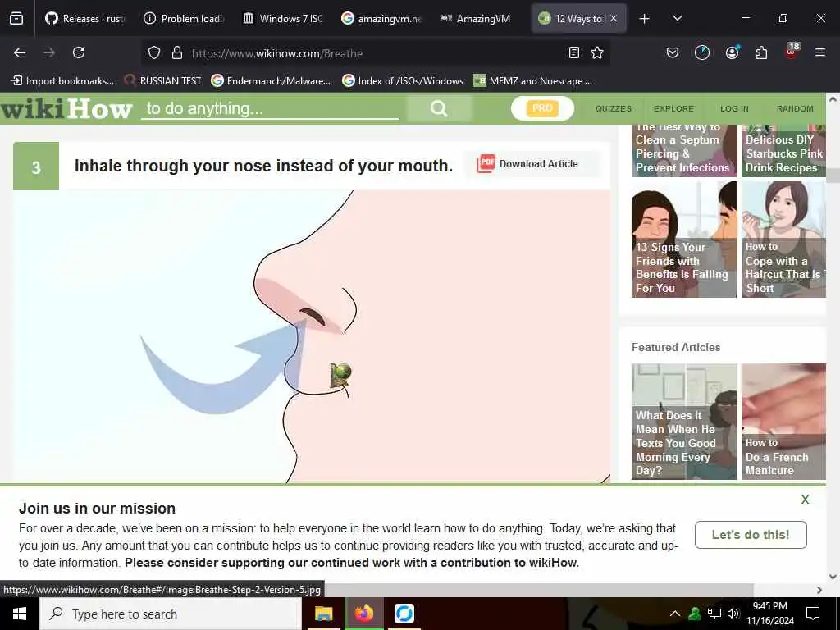Open a new tab with plus button
Screen dimensions: 840x630
645,19
